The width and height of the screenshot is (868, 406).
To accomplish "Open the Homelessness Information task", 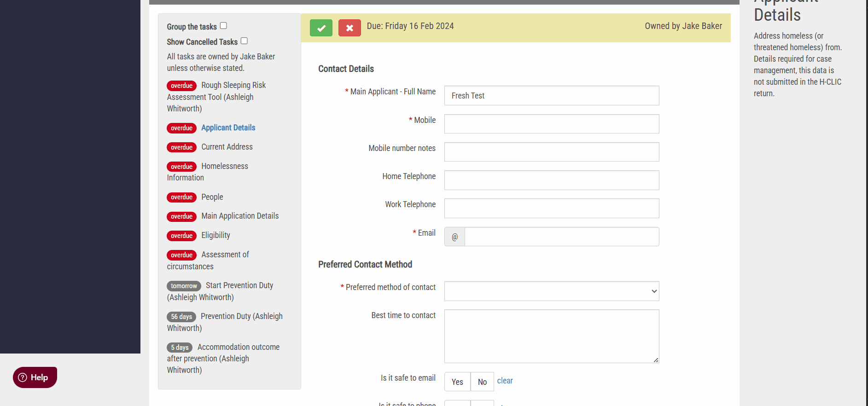I will 208,172.
